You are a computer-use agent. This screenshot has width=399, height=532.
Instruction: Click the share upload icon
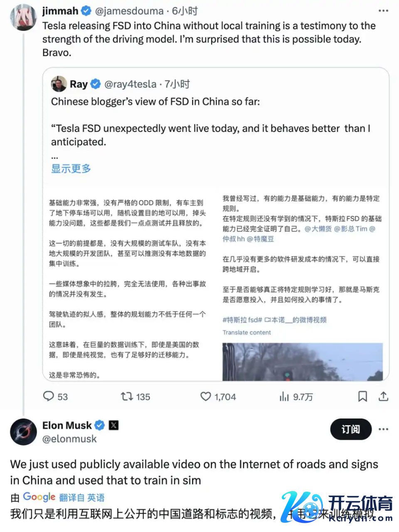[383, 396]
